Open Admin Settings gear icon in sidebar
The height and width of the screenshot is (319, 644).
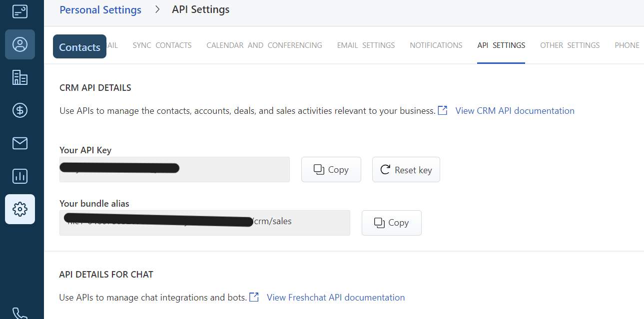(x=20, y=209)
